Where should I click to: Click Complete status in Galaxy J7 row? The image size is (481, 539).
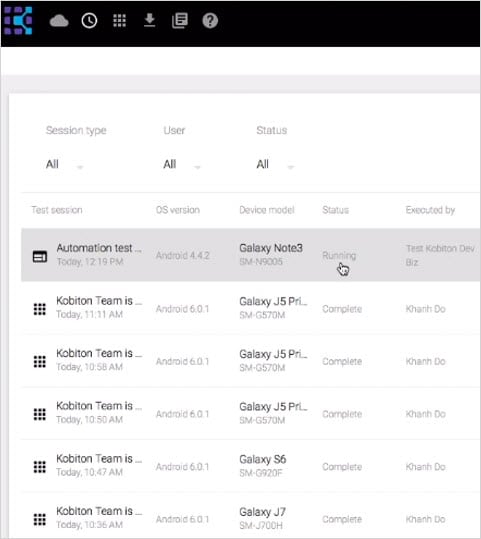342,519
